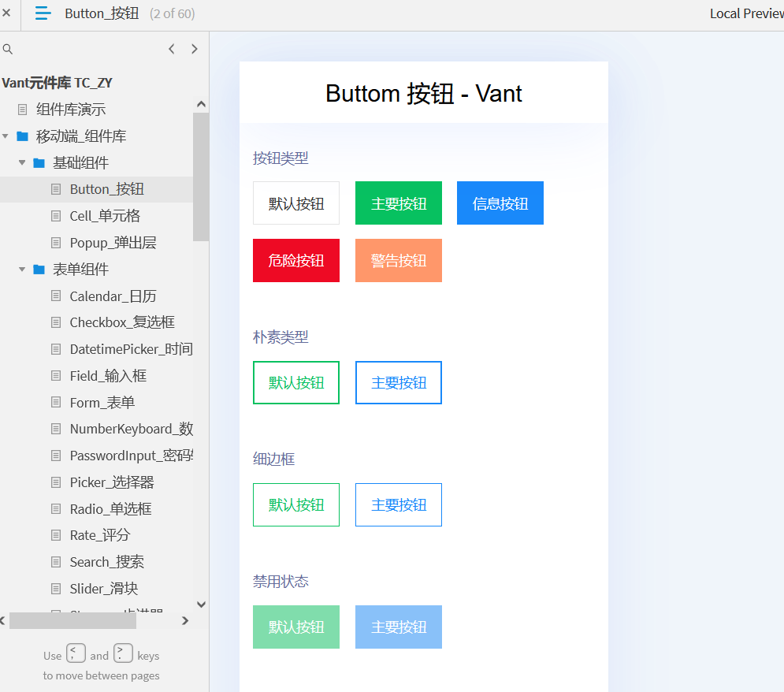
Task: Collapse the 移动端_组件库 folder arrow
Action: click(x=6, y=136)
